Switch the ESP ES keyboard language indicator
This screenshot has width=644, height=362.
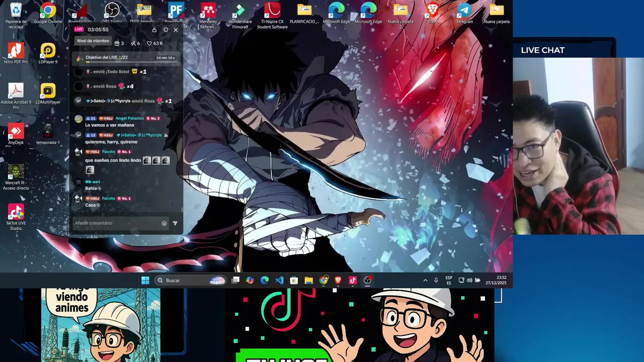click(x=449, y=281)
